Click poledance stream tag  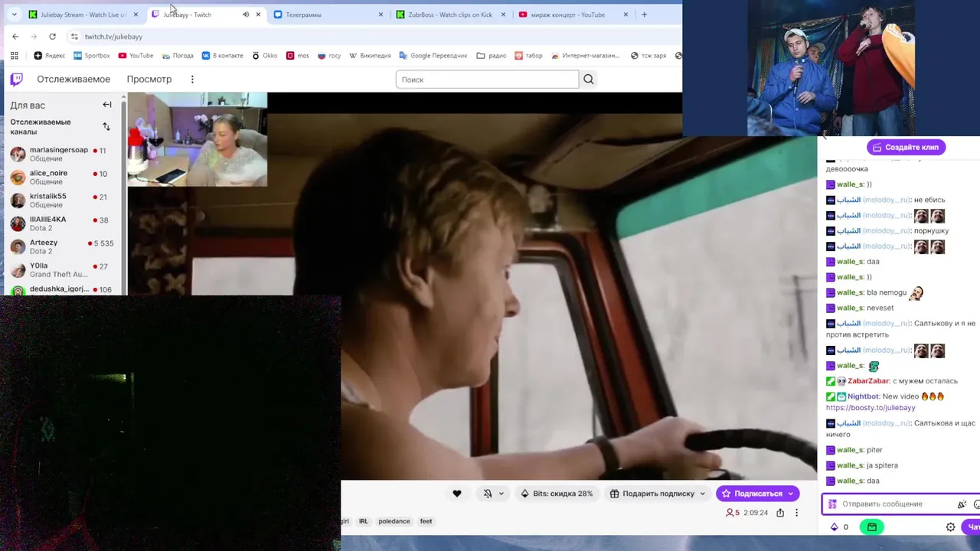pyautogui.click(x=394, y=521)
